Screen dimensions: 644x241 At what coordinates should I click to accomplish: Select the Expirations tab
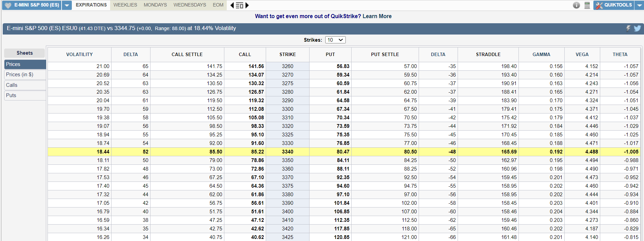[x=91, y=5]
